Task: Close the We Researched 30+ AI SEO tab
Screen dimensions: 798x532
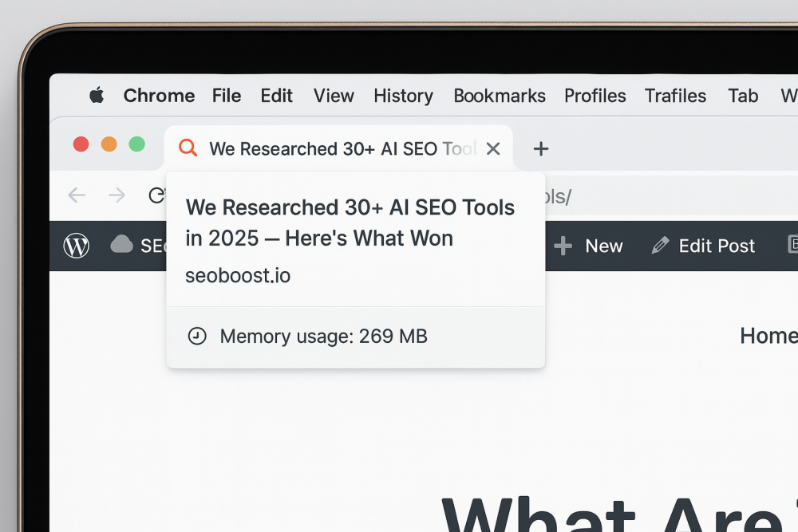Action: click(492, 148)
